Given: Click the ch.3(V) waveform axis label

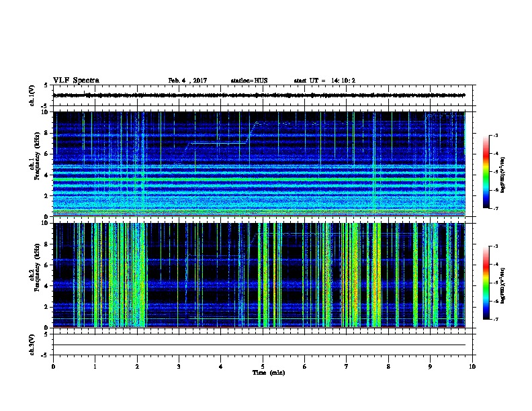Looking at the screenshot, I should click(32, 345).
